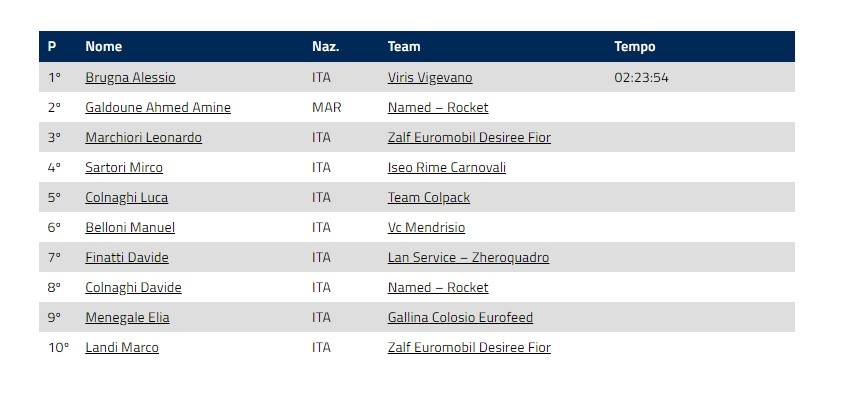Open Brugna Alessio rider link
This screenshot has height=398, width=843.
(x=130, y=77)
